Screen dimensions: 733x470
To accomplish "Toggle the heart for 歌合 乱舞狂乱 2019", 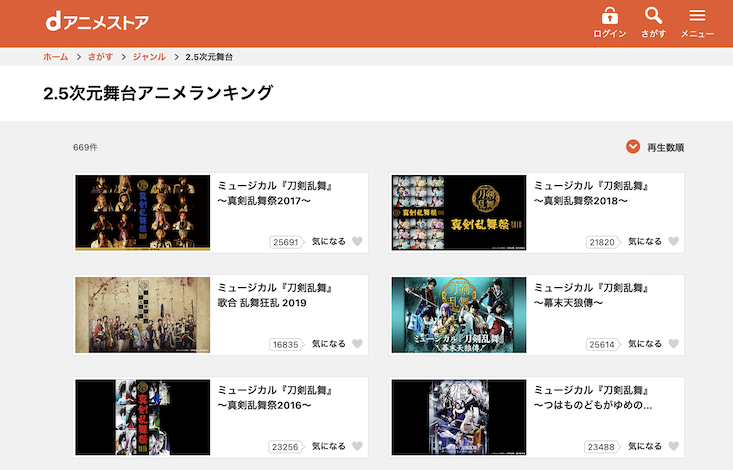I will click(358, 344).
